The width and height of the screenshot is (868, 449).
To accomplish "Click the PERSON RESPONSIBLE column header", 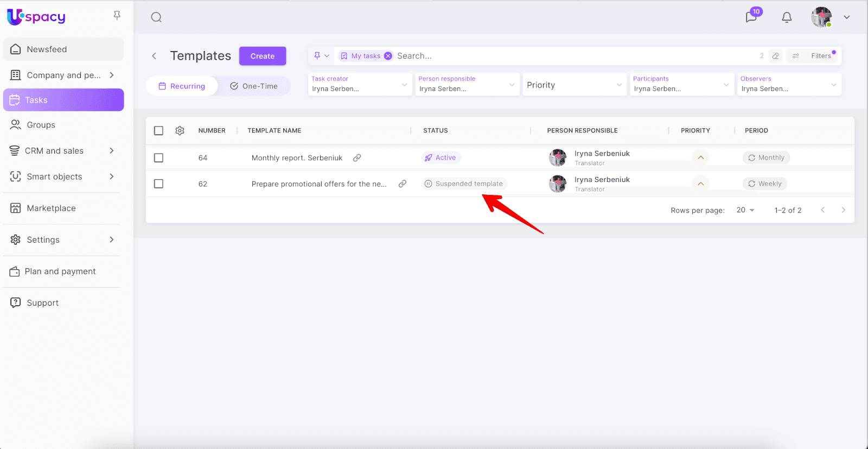I will point(582,130).
